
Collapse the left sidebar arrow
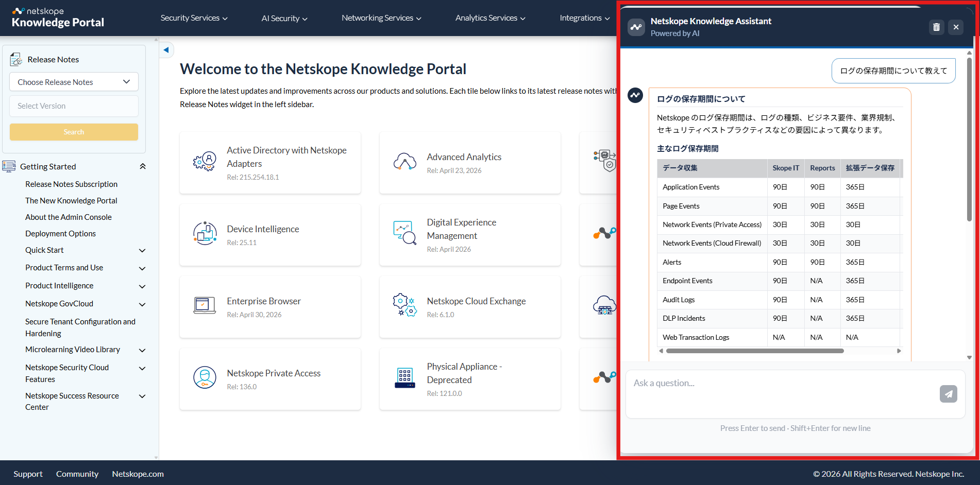[x=166, y=50]
